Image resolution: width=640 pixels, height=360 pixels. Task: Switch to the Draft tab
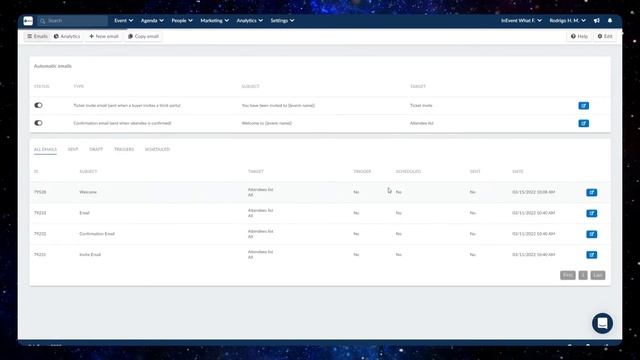click(96, 149)
